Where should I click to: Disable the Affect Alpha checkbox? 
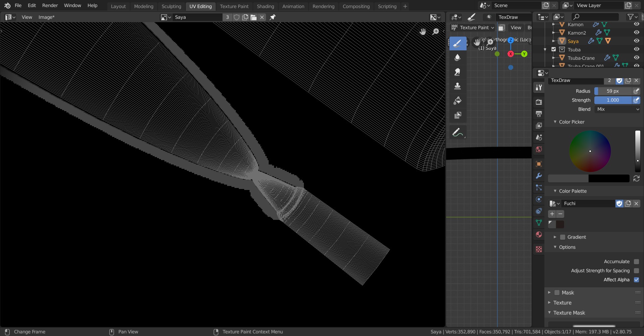coord(636,280)
